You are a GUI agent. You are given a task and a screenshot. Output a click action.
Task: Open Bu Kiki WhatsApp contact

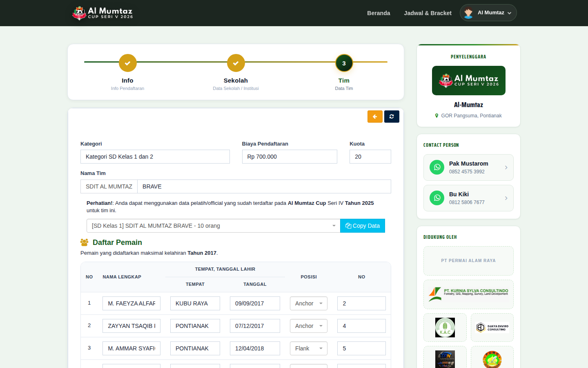[x=468, y=198]
